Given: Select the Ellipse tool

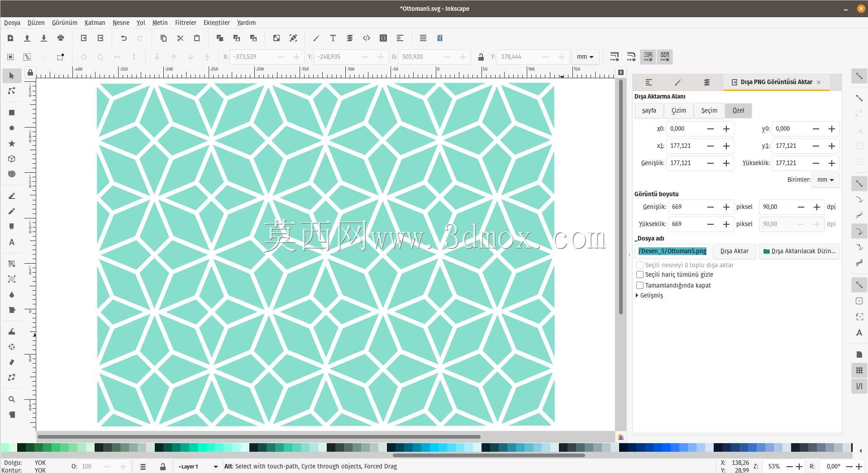Looking at the screenshot, I should pyautogui.click(x=12, y=128).
